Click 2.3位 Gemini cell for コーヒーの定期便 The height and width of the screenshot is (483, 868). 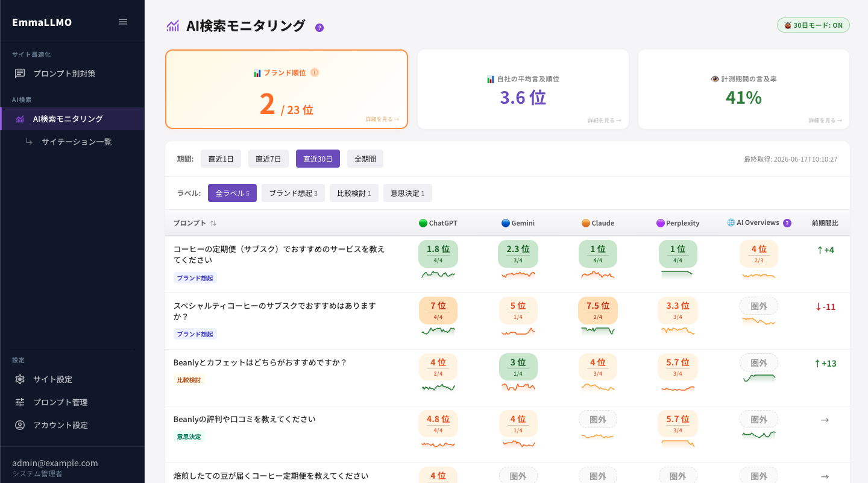click(x=518, y=254)
